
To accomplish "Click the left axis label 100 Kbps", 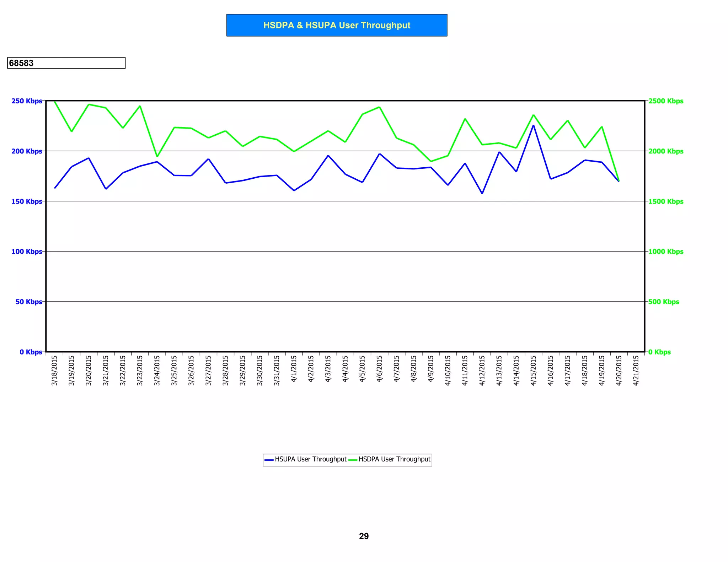I will [27, 252].
